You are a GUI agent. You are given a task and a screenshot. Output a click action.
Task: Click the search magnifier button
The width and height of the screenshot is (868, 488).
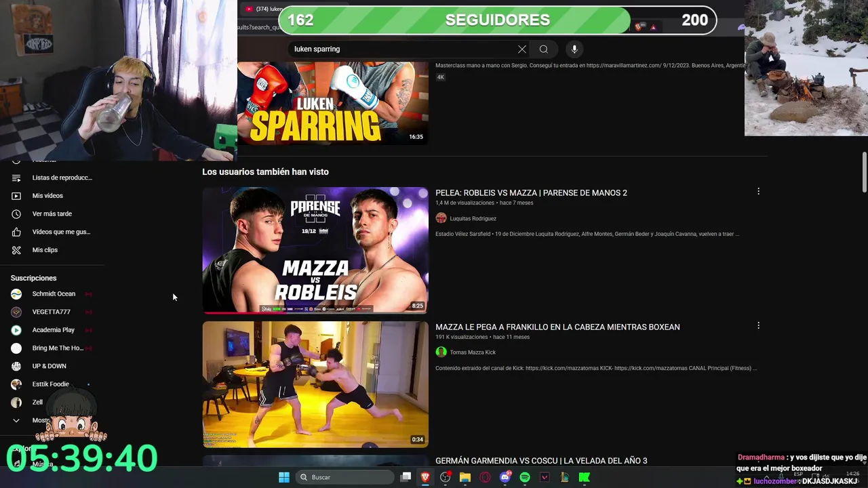click(x=543, y=49)
